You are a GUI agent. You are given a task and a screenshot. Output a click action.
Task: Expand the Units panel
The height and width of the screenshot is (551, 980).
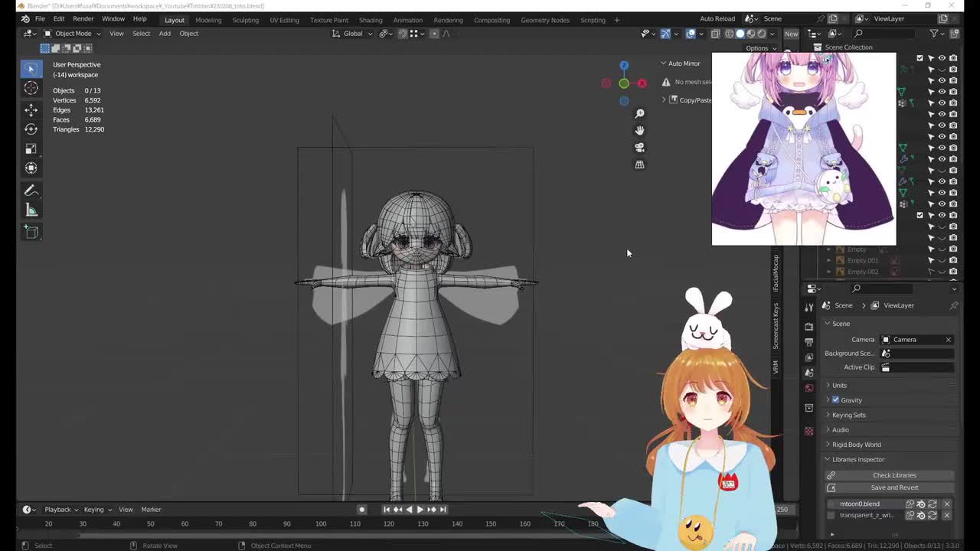(x=839, y=385)
